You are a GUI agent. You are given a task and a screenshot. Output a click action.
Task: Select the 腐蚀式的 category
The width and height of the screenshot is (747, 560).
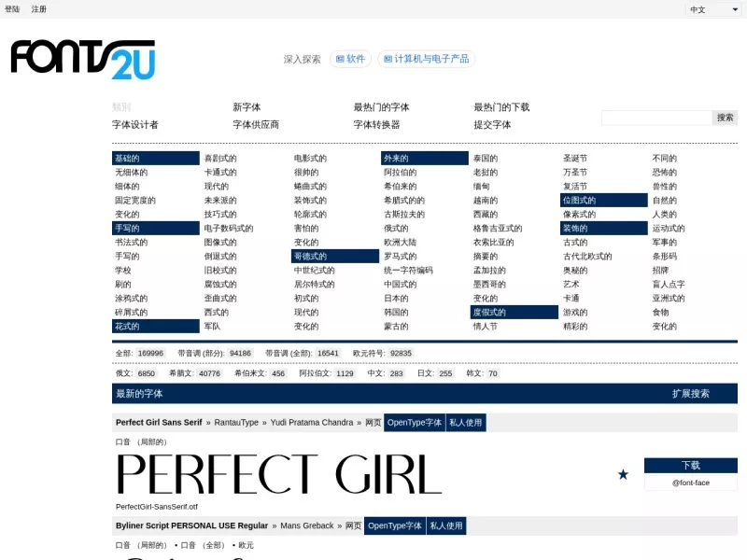pyautogui.click(x=220, y=285)
